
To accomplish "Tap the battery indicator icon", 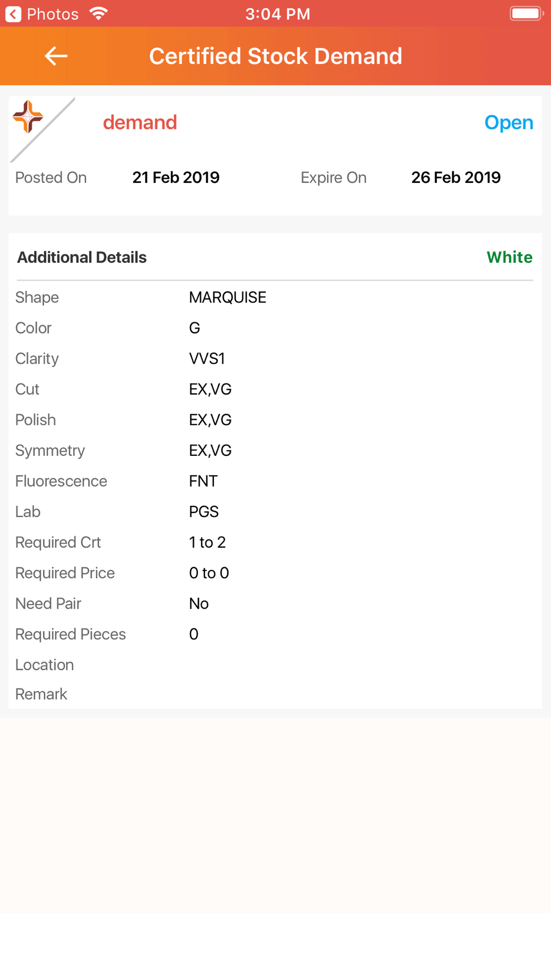I will tap(526, 13).
